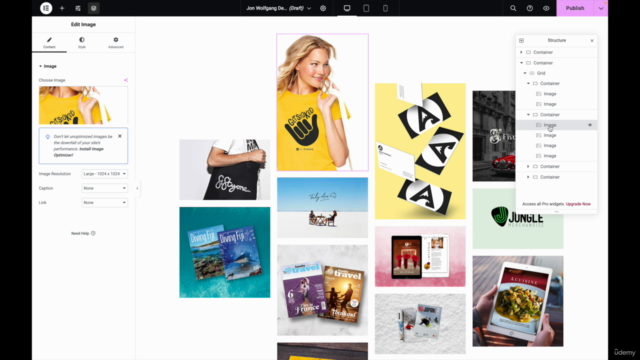Collapse the second top-level Container in Structure
The image size is (640, 360).
pyautogui.click(x=521, y=63)
